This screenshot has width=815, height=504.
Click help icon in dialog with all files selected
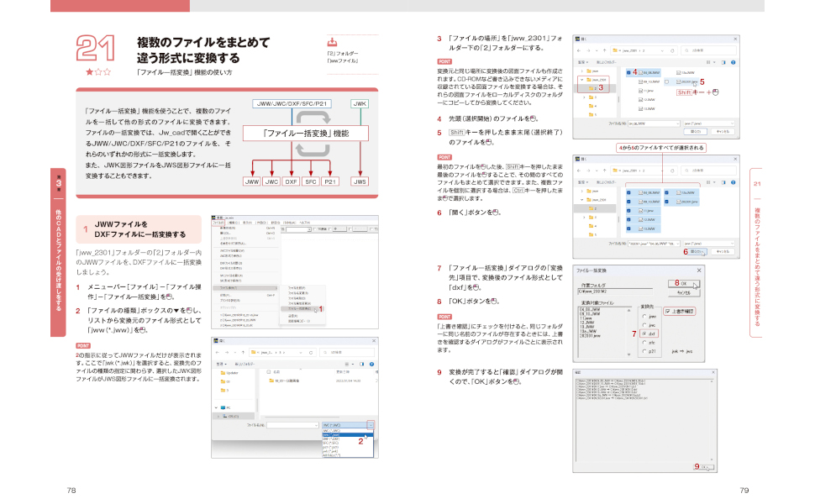click(733, 182)
